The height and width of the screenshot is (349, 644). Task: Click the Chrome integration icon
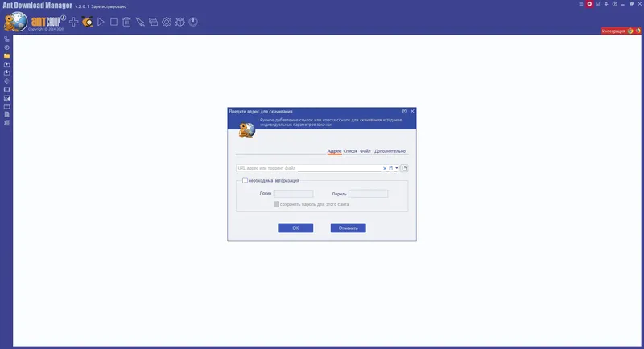point(630,31)
